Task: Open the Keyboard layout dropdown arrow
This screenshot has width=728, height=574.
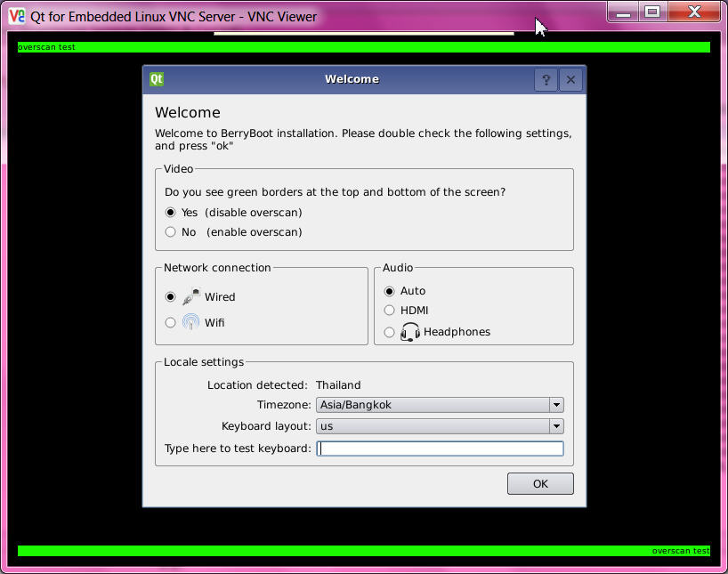Action: coord(556,426)
